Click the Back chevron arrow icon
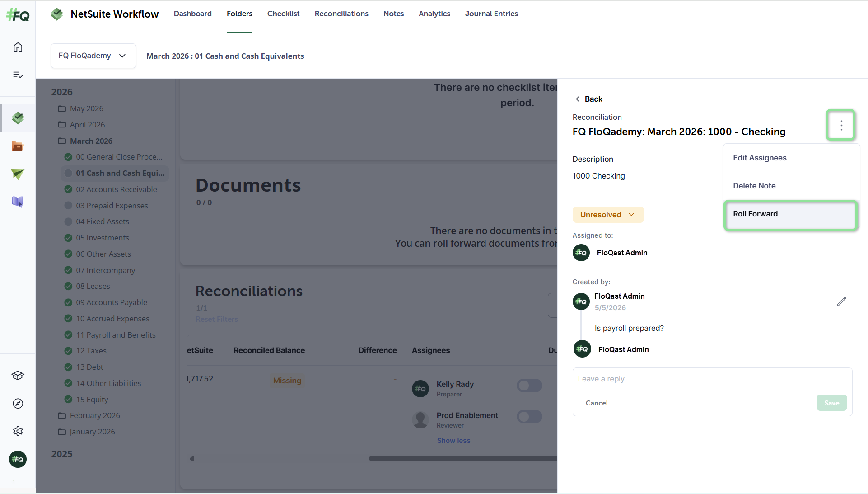The height and width of the screenshot is (494, 868). [577, 99]
